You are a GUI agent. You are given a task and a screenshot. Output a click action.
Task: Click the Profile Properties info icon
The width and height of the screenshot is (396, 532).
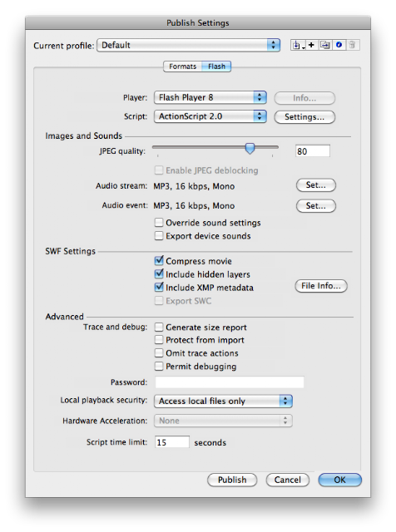point(339,45)
